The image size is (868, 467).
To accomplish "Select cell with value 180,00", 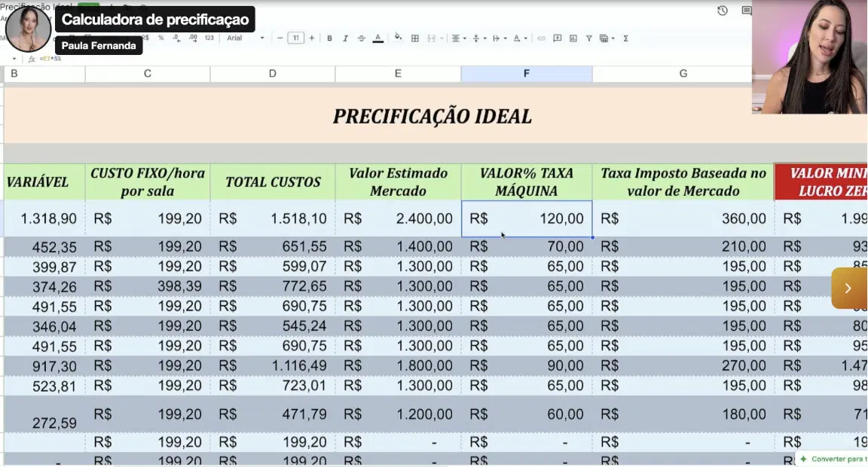I will pyautogui.click(x=683, y=414).
